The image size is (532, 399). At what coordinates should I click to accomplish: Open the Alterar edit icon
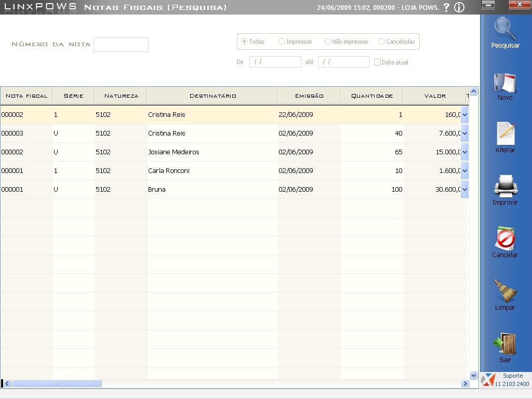click(506, 134)
